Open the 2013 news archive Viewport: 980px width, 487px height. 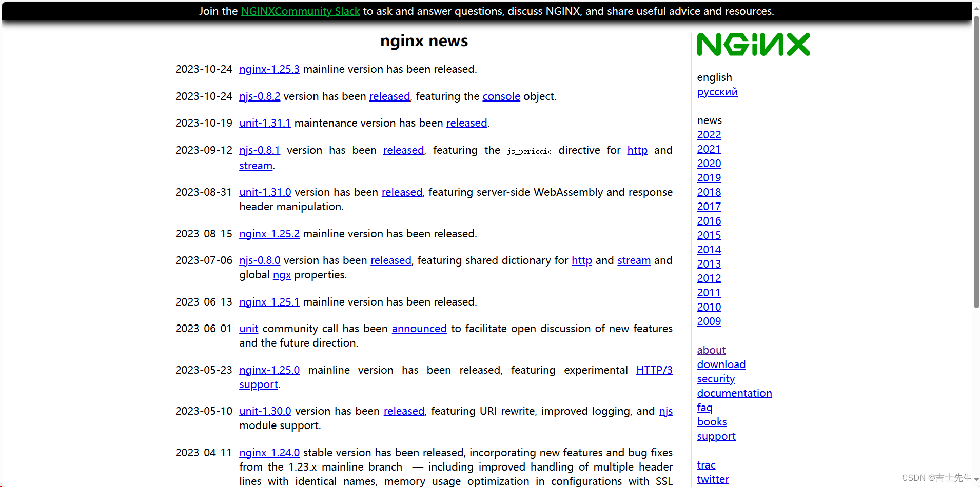[709, 264]
